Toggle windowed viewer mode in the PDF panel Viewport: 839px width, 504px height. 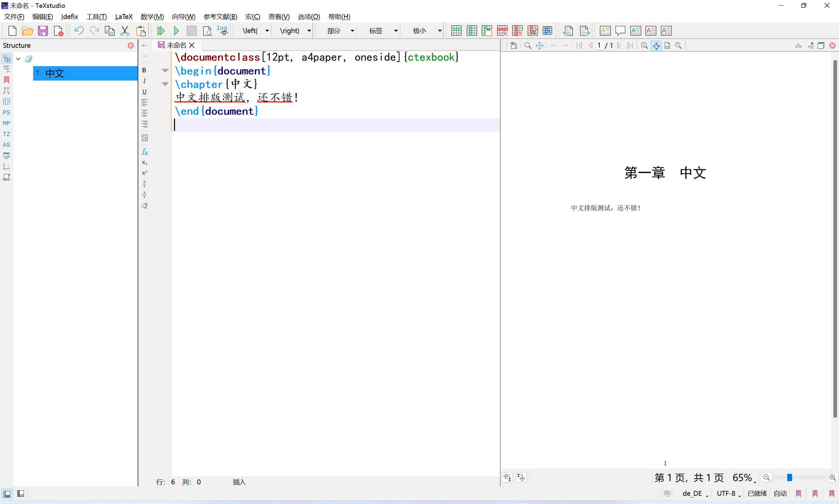821,46
